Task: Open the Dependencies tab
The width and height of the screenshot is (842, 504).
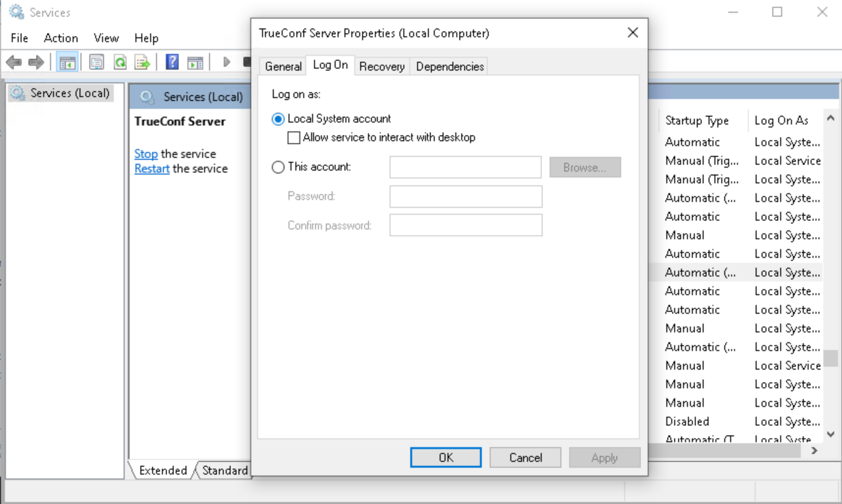Action: 449,67
